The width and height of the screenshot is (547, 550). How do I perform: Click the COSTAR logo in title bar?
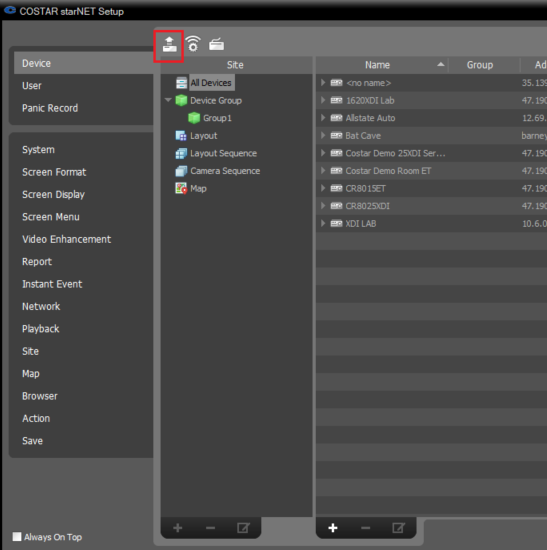[x=10, y=11]
